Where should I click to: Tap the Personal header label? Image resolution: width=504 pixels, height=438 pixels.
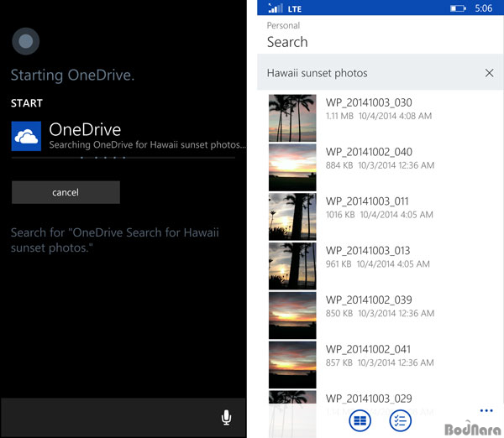(x=283, y=25)
